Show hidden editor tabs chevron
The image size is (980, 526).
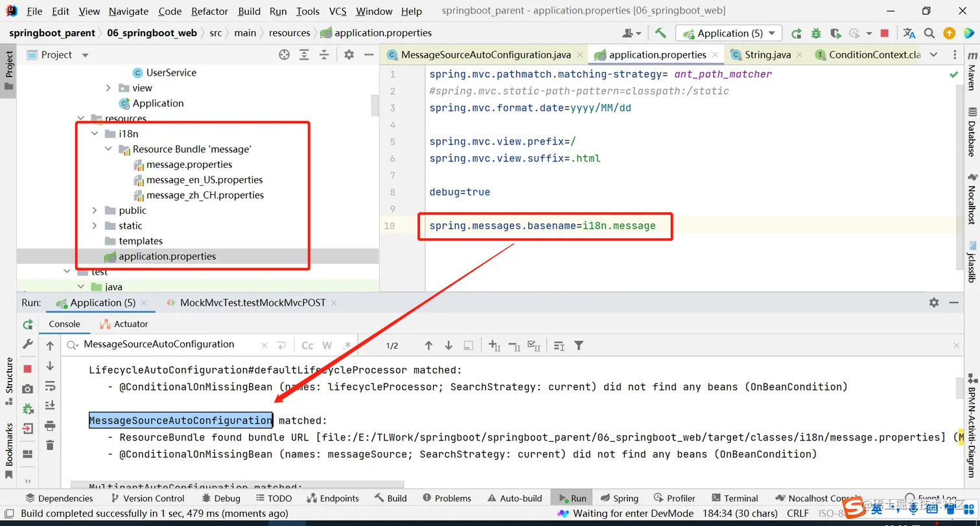933,54
